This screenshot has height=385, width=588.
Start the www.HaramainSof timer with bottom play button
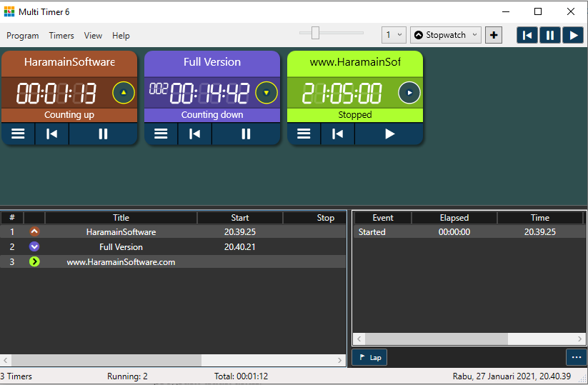click(x=389, y=134)
